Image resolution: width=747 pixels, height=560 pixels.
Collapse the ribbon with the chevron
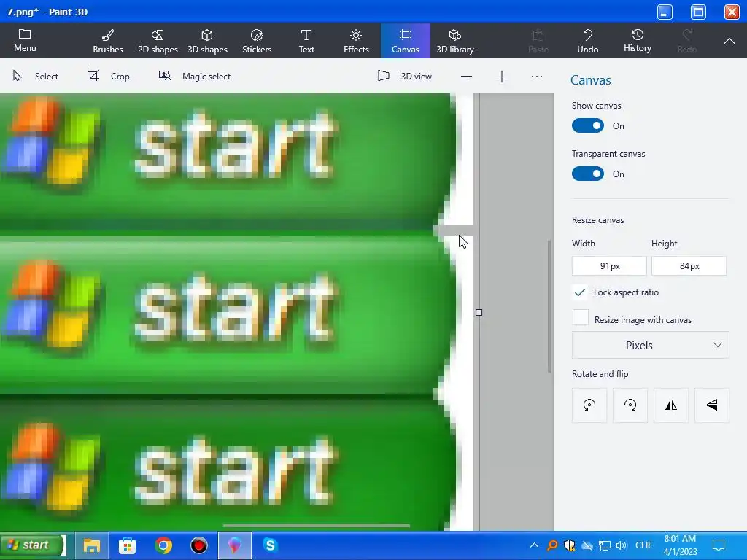coord(729,42)
